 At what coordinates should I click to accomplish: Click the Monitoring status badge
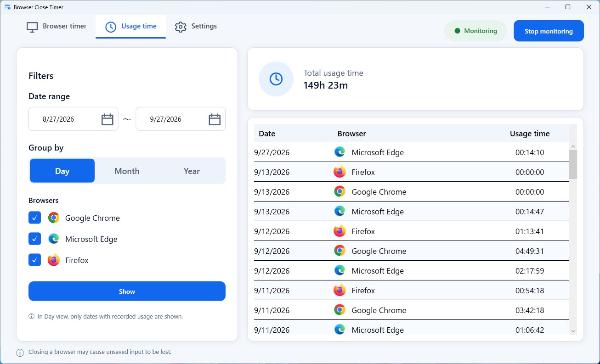(x=475, y=31)
